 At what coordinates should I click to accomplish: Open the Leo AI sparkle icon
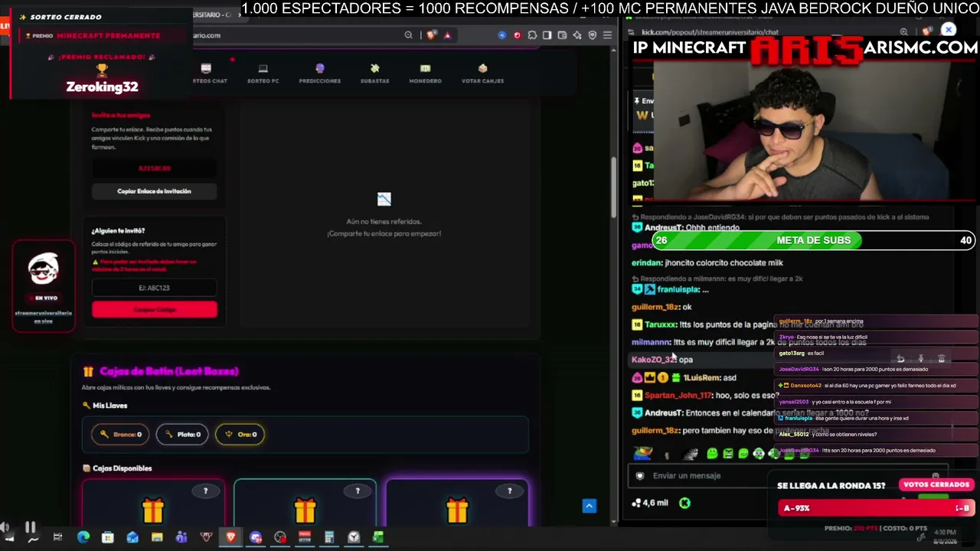(x=577, y=35)
